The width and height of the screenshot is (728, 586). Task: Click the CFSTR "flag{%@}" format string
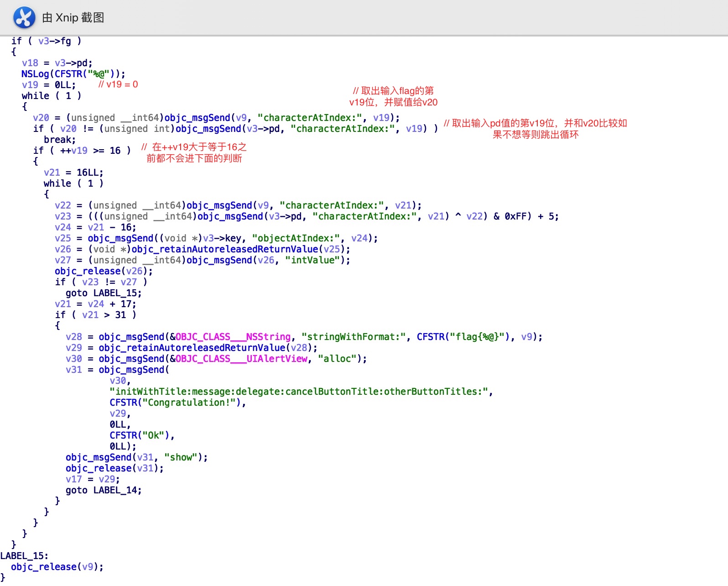coord(466,337)
